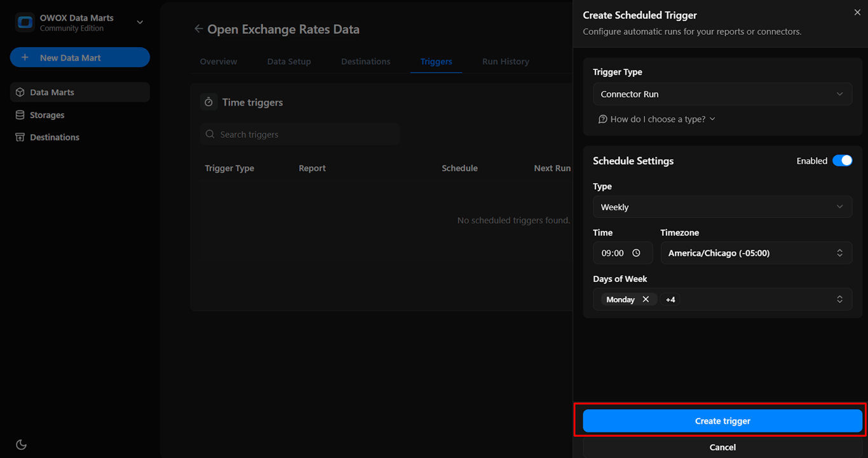
Task: Click the clock icon in the Time field
Action: [x=637, y=253]
